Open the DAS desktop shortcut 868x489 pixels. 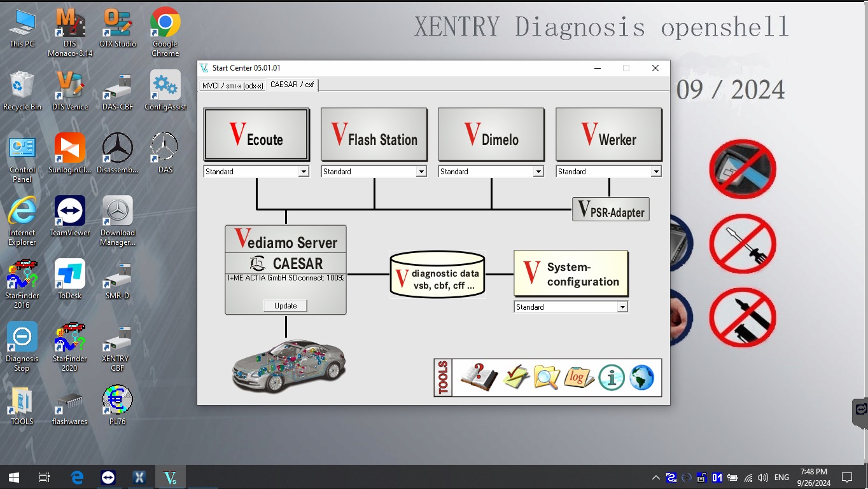165,154
